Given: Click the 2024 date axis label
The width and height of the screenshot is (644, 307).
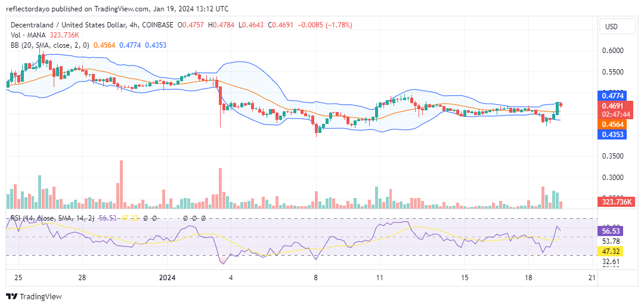Looking at the screenshot, I should click(168, 278).
